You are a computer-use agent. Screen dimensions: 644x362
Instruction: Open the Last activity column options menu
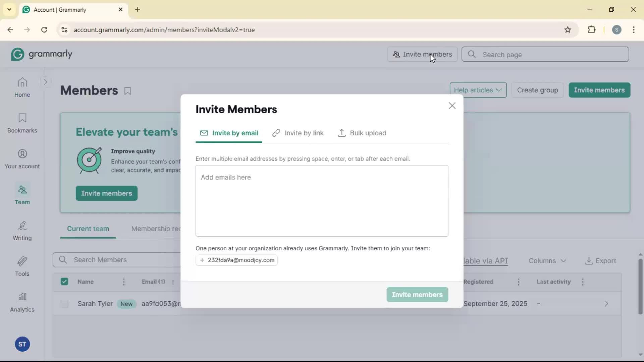583,282
